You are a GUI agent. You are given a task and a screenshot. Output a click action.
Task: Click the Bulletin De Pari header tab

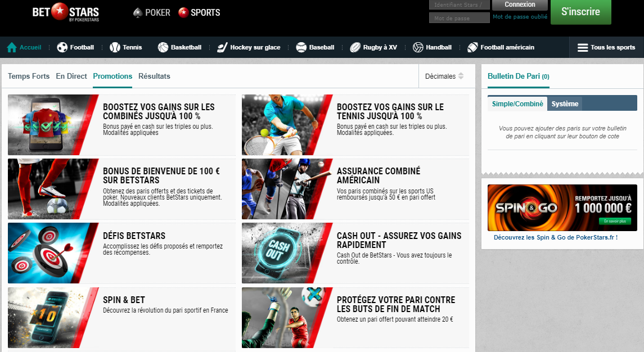click(x=519, y=76)
